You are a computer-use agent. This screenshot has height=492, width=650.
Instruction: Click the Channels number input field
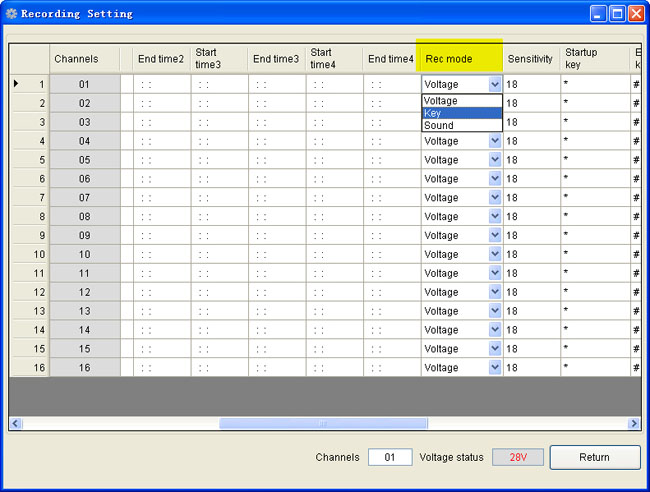389,457
